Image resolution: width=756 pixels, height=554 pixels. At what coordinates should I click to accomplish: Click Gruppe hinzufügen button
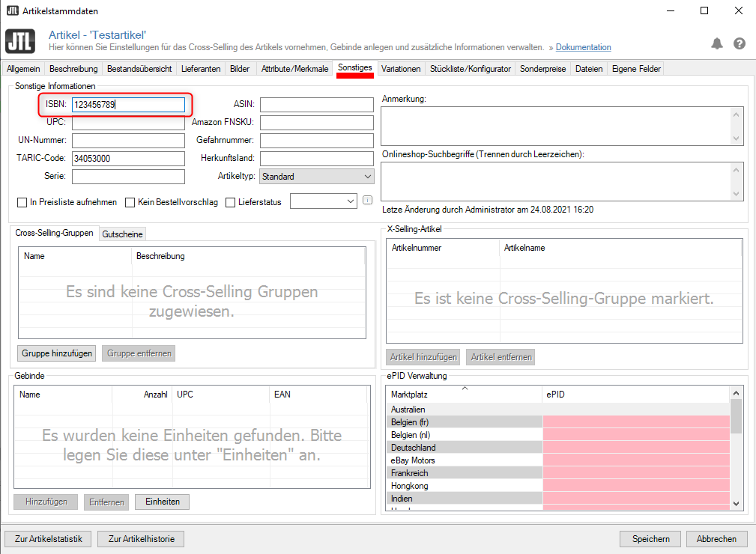(57, 353)
